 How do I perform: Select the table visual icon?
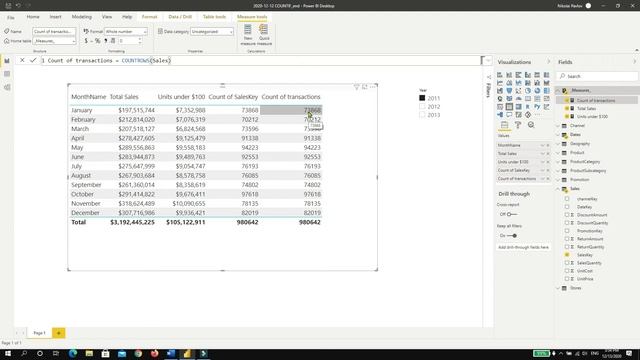pyautogui.click(x=509, y=107)
